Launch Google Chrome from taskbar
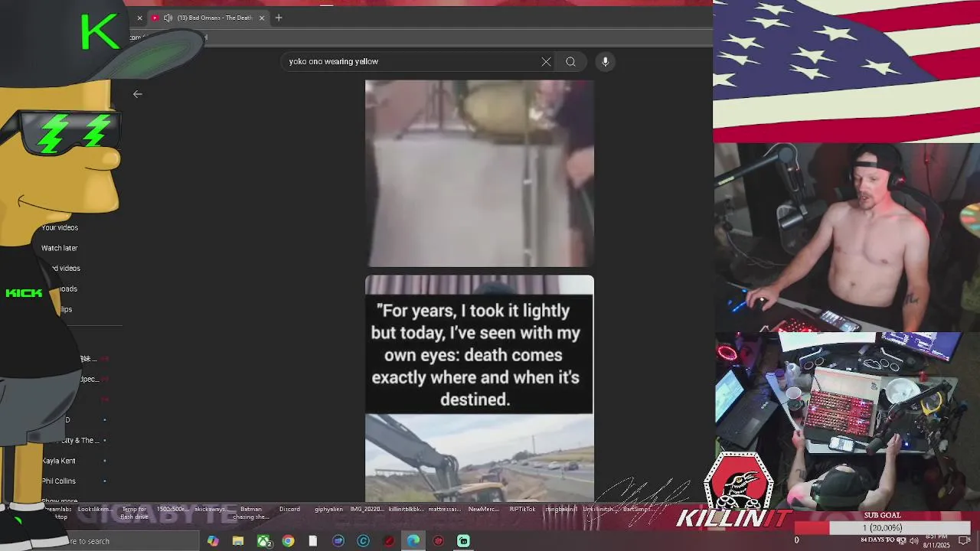980x551 pixels. (288, 541)
